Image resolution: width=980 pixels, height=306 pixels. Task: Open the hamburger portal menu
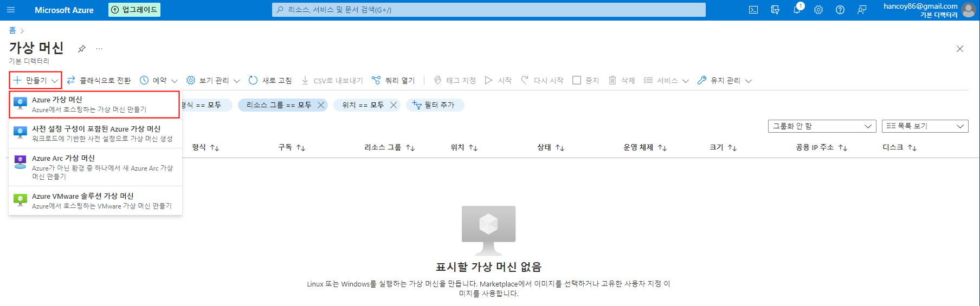(11, 10)
